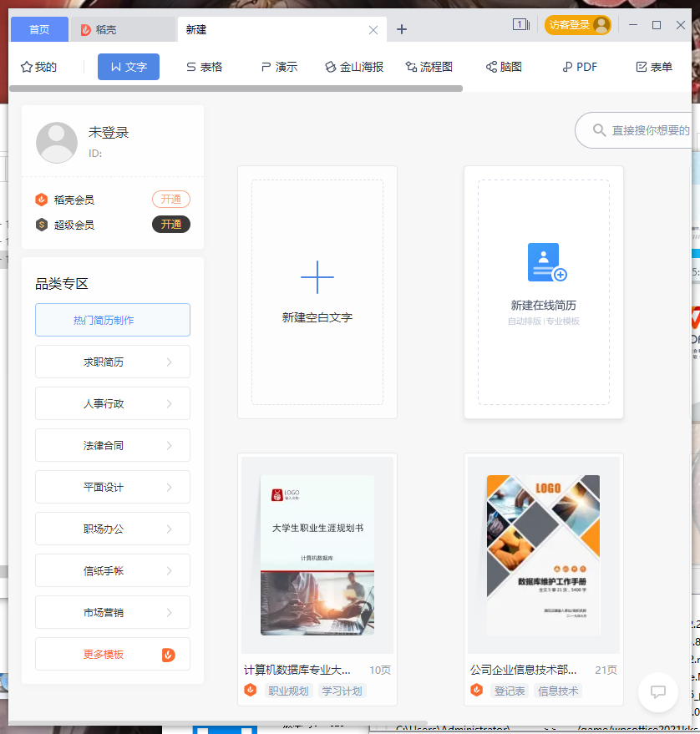The width and height of the screenshot is (700, 734).
Task: Expand the 人事行政 category
Action: [x=113, y=403]
